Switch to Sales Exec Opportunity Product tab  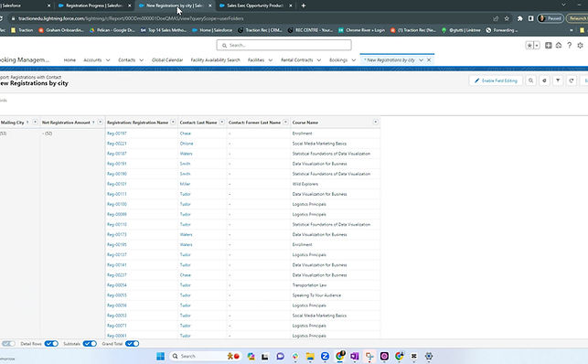click(x=255, y=5)
